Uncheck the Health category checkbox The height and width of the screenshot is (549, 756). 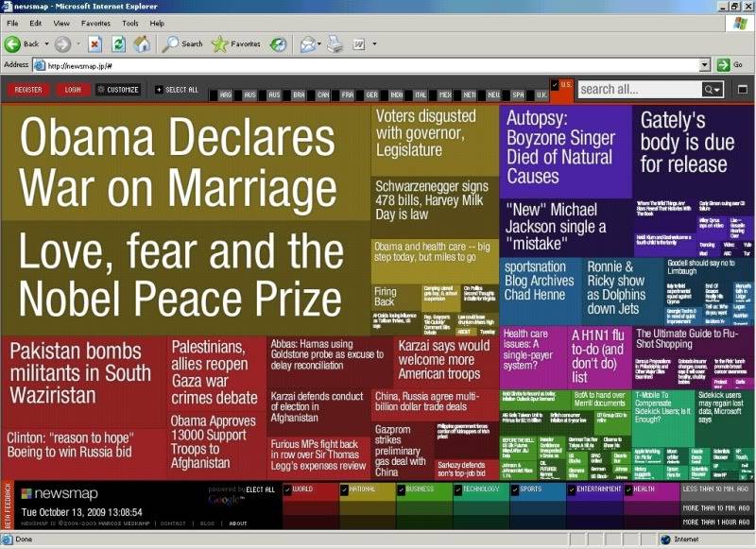(x=628, y=490)
